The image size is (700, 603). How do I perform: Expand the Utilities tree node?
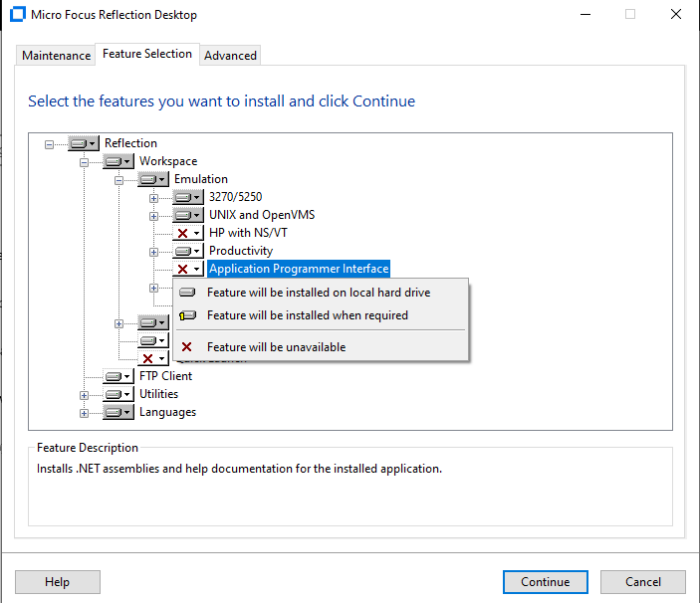pyautogui.click(x=85, y=394)
